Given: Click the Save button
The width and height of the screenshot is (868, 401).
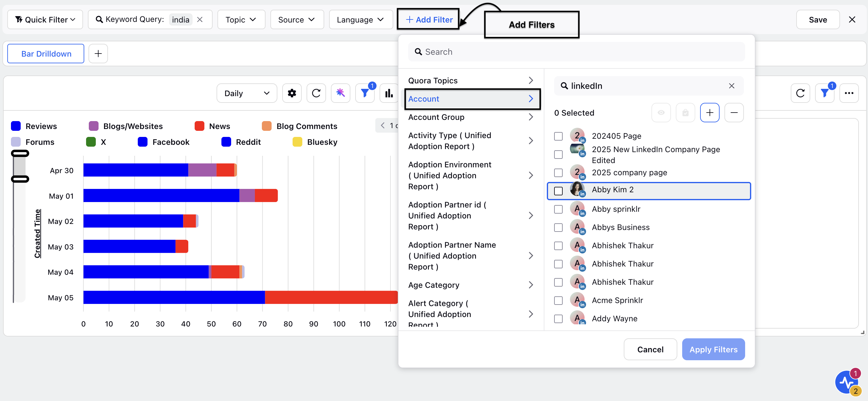Looking at the screenshot, I should pos(818,19).
